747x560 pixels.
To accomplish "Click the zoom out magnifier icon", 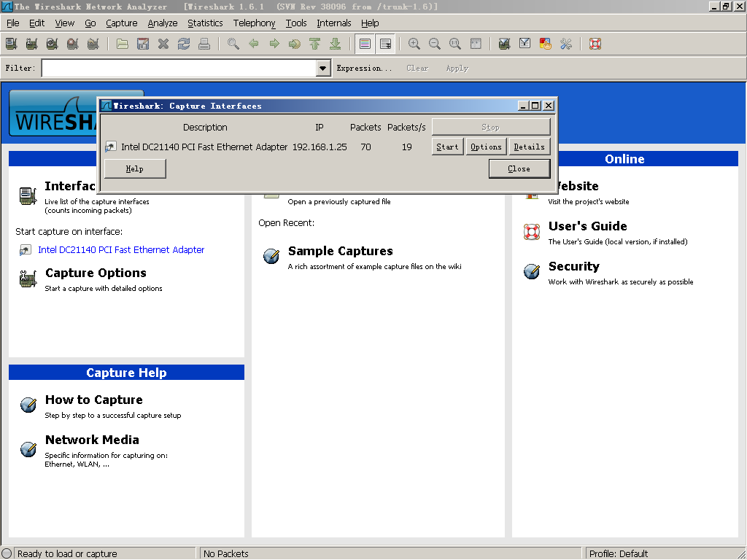I will pyautogui.click(x=435, y=44).
